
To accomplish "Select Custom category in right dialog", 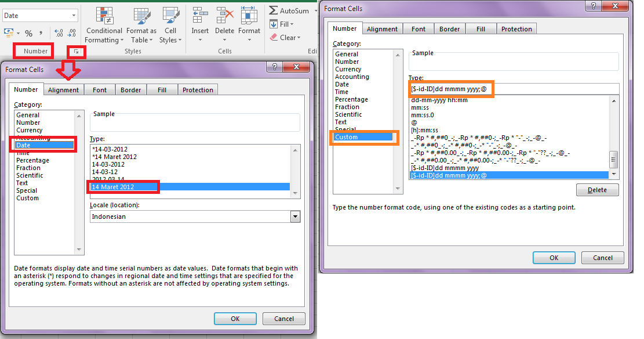I will pyautogui.click(x=363, y=137).
